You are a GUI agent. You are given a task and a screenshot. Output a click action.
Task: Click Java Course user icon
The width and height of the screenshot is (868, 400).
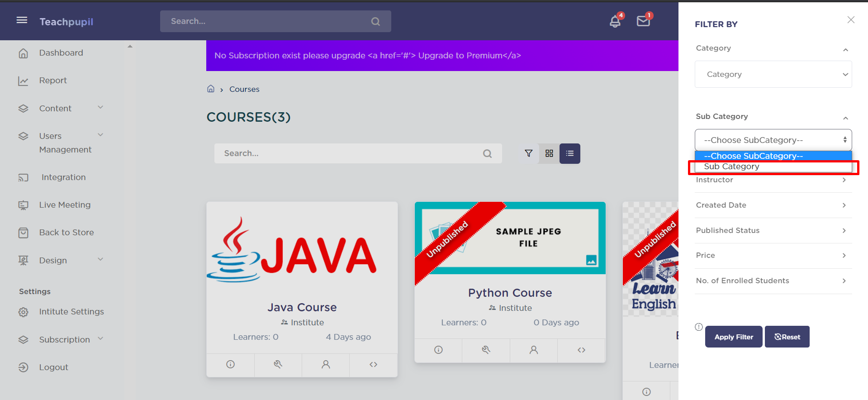[326, 365]
